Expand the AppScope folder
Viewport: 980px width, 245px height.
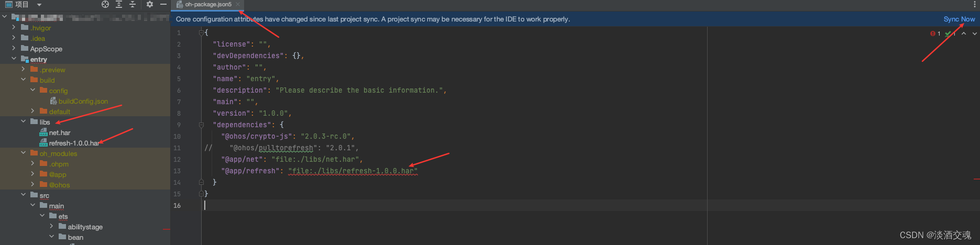pyautogui.click(x=14, y=48)
